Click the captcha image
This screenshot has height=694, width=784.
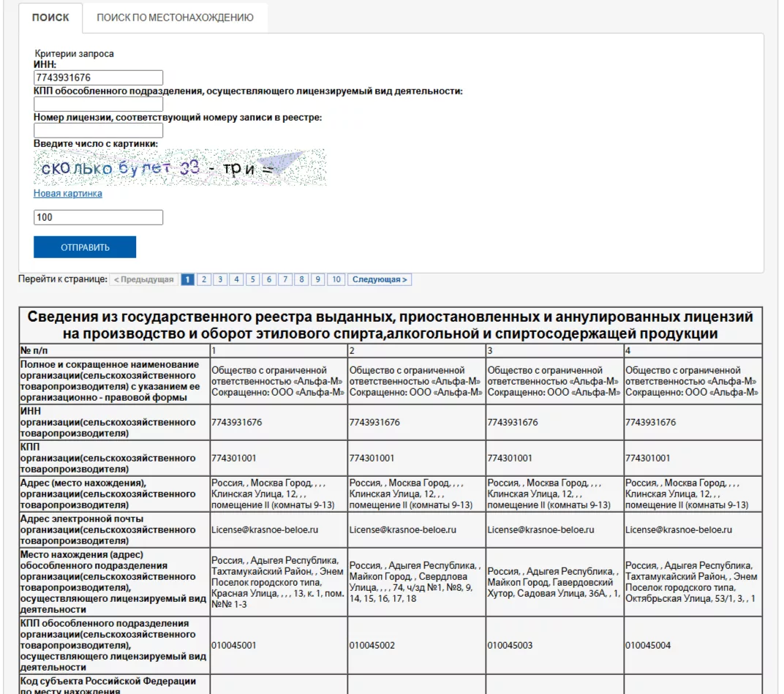(x=180, y=167)
